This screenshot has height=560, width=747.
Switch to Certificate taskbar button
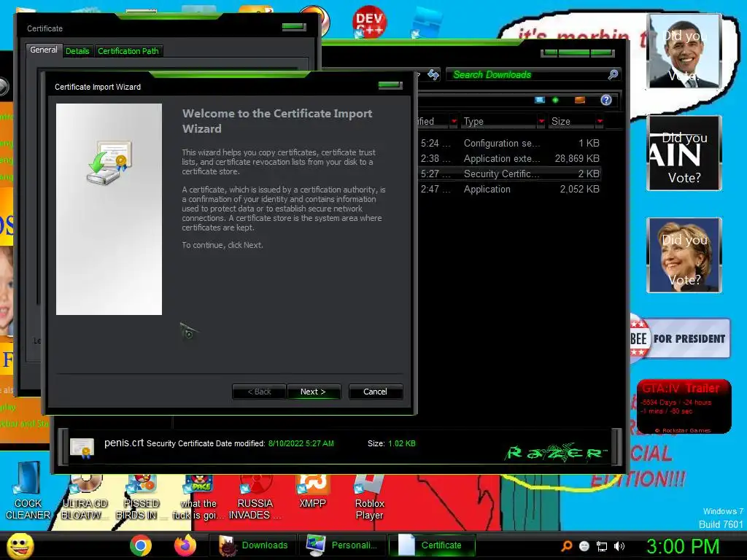point(432,545)
